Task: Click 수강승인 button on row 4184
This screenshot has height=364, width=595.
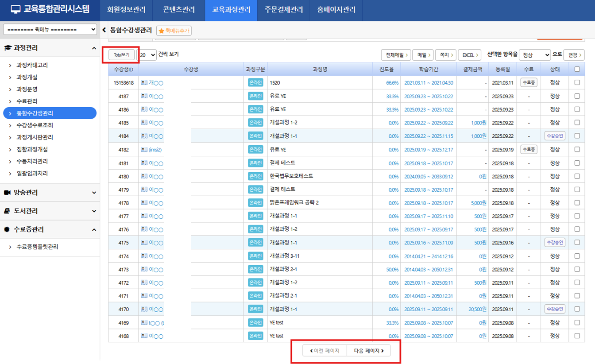Action: point(554,136)
